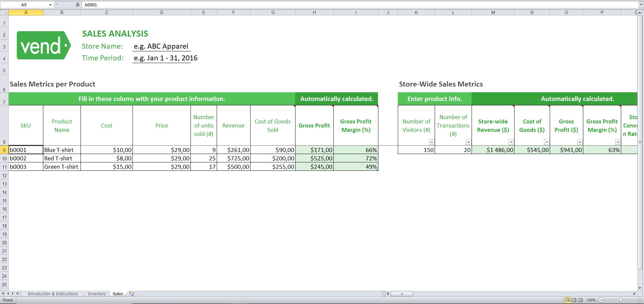Click the first-sheet navigation arrow
644x304 pixels.
click(3, 294)
